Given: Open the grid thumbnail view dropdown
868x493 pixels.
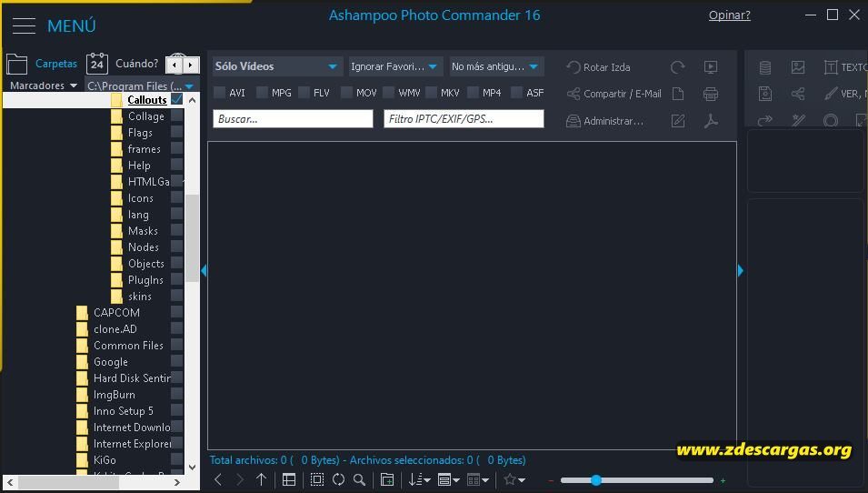Looking at the screenshot, I should click(x=478, y=479).
